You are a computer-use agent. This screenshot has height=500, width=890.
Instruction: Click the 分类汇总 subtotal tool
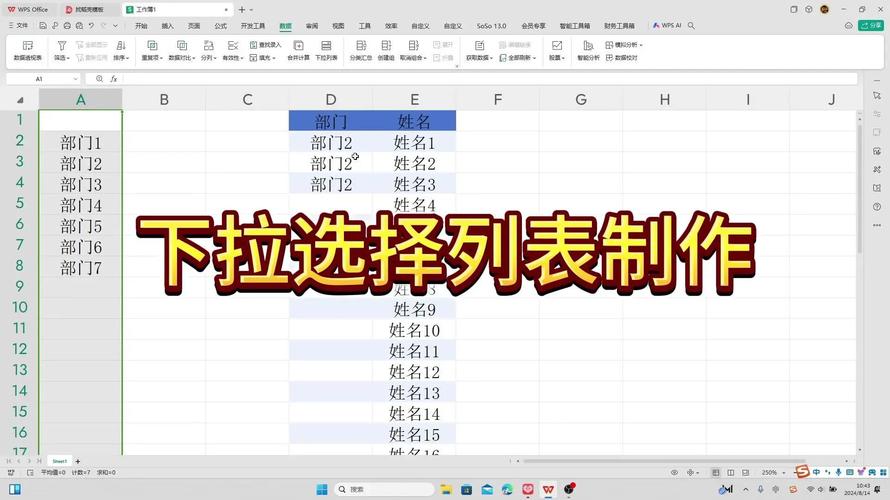pos(361,51)
